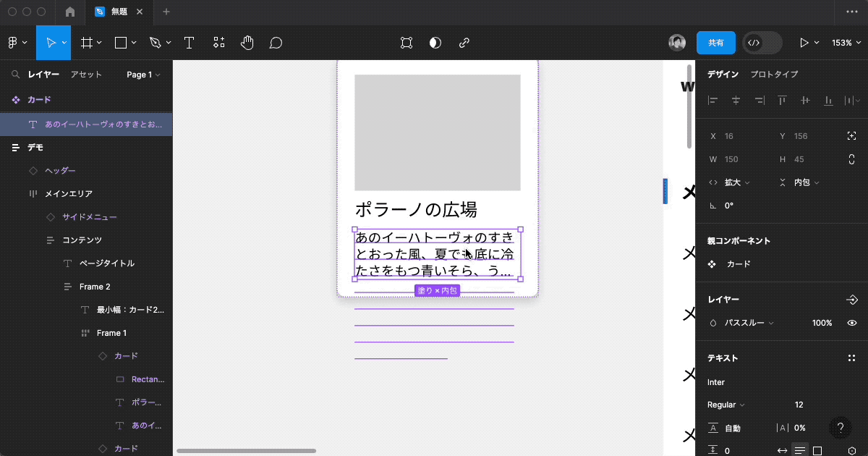Click the Home icon in the tab bar
Image resolution: width=868 pixels, height=456 pixels.
[70, 12]
